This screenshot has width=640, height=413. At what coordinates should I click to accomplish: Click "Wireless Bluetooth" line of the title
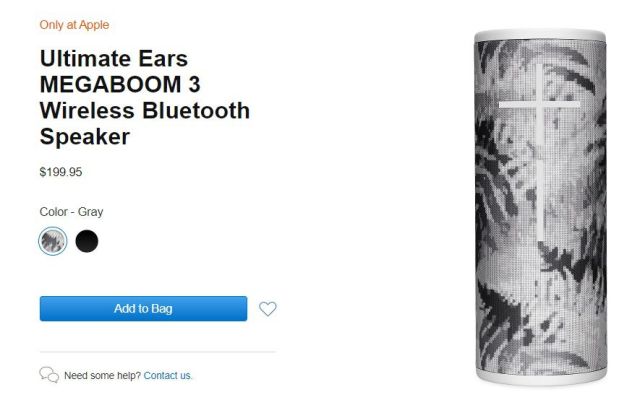145,111
